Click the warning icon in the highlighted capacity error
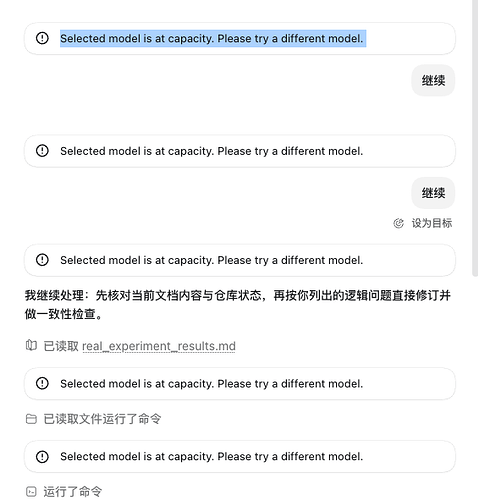Viewport: 478px width, 500px height. [42, 38]
